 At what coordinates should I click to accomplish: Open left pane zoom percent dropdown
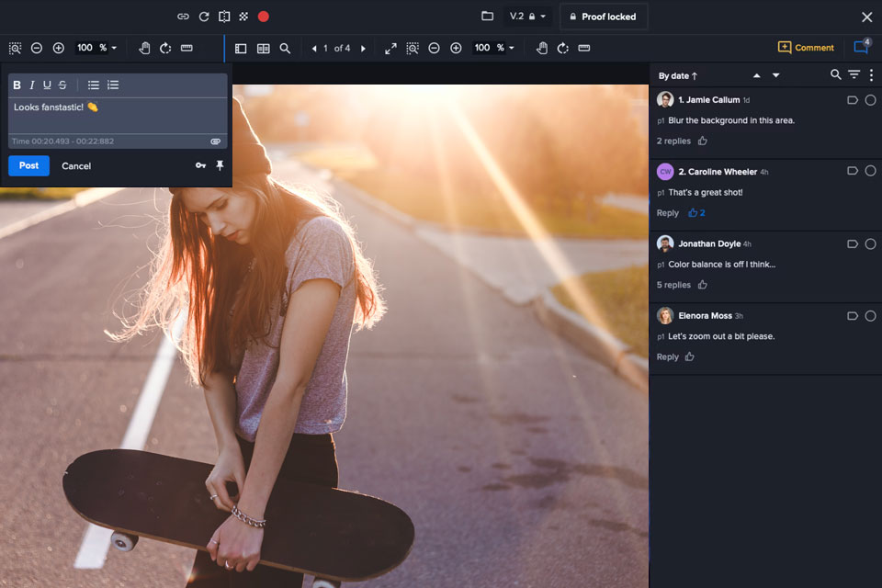point(114,49)
